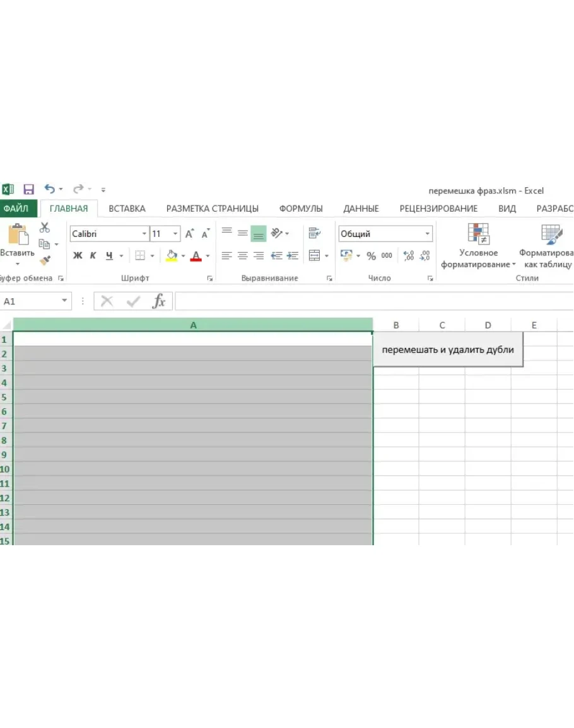Click the Select All corner triangle
574x728 pixels.
point(6,325)
